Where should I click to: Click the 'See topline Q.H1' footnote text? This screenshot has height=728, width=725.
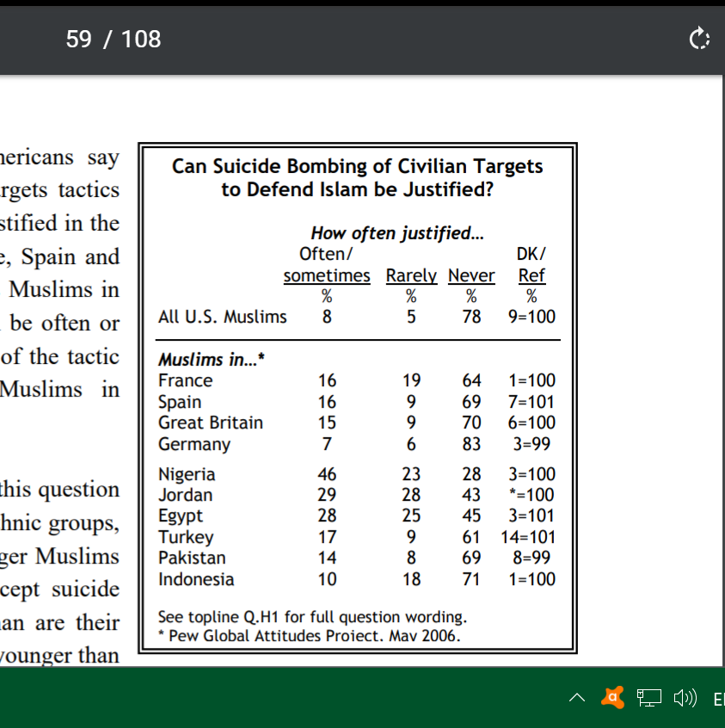point(312,617)
